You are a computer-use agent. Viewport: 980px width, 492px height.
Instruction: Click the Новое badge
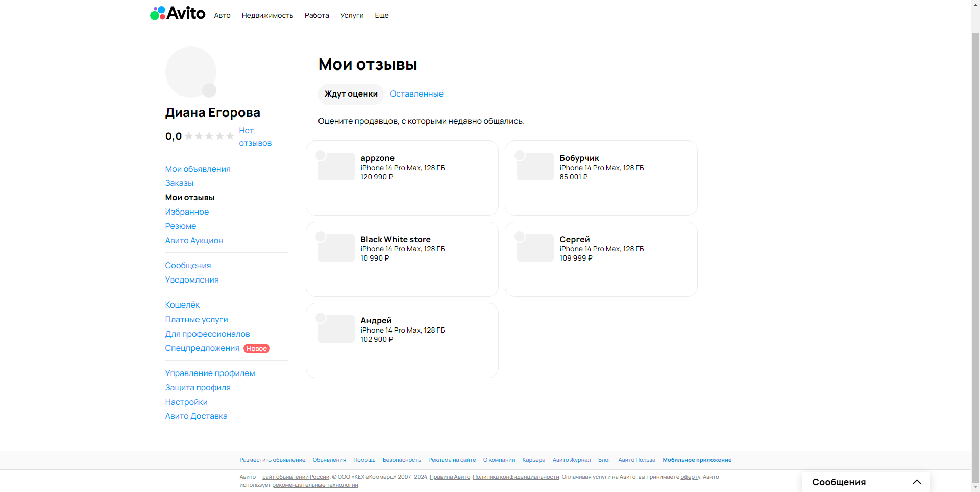point(257,348)
